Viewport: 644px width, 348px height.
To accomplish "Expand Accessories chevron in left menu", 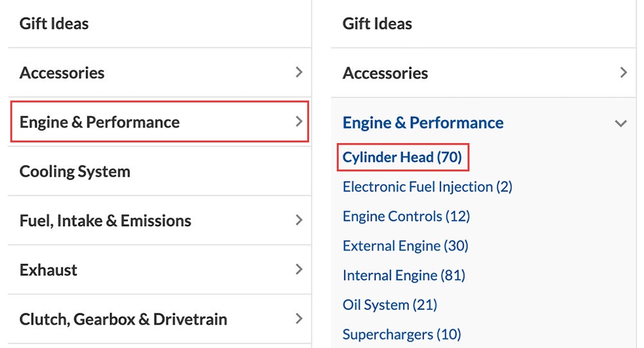I will (299, 72).
